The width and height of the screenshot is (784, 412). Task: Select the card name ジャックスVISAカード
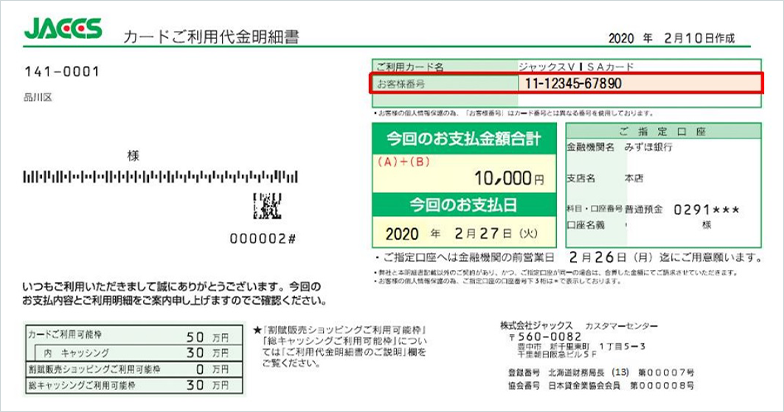click(x=576, y=66)
